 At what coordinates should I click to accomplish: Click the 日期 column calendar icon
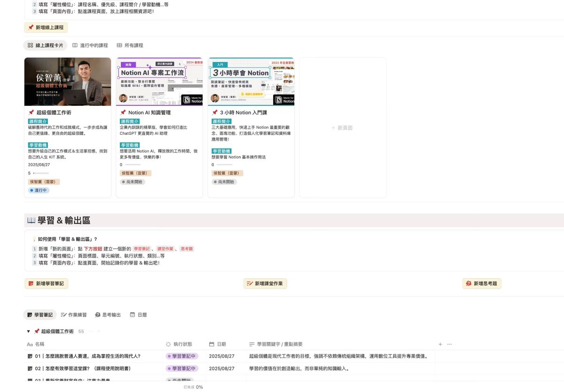pos(211,344)
